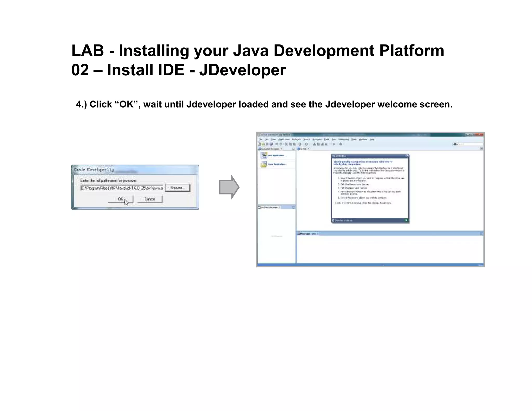The image size is (532, 411).
Task: Maximize the Application Navigator panel icon
Action: pyautogui.click(x=294, y=149)
